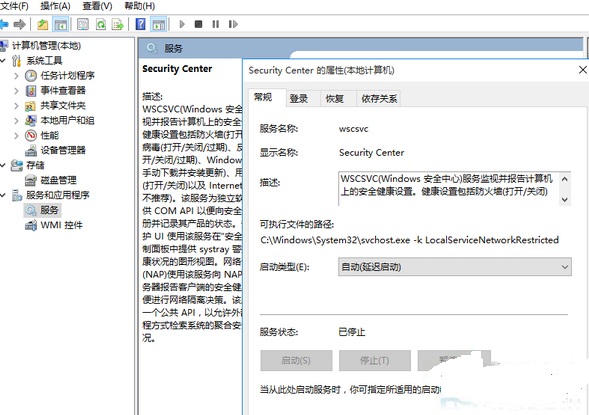Click the 停止(T) button
This screenshot has width=589, height=415.
(375, 361)
